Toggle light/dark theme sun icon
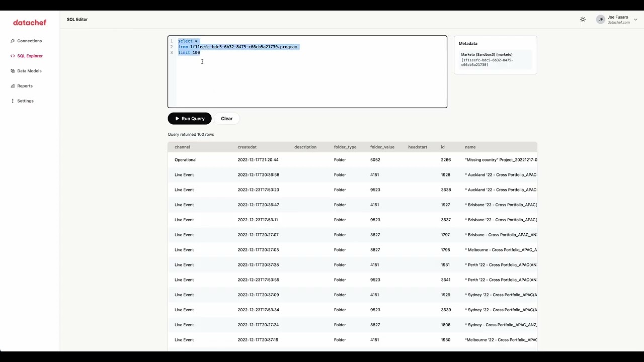 pyautogui.click(x=583, y=20)
